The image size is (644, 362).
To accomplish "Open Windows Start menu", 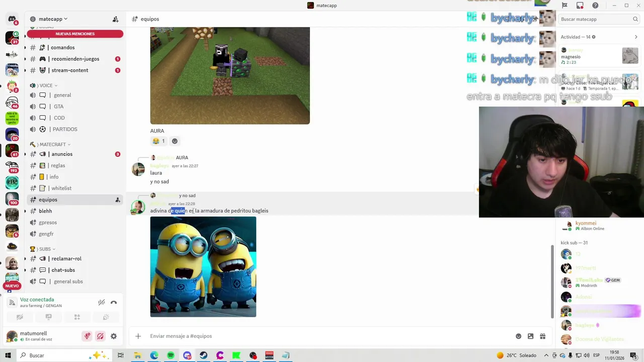I will 8,355.
